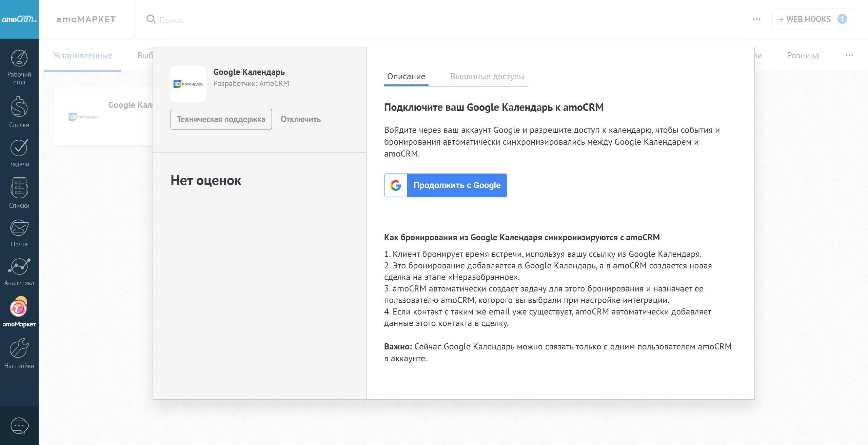Open the chat bubble icon at bottom

(19, 426)
